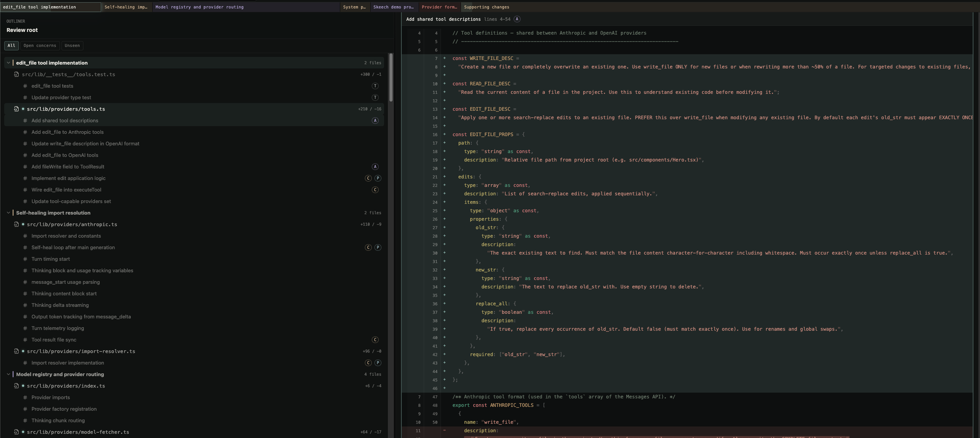Image resolution: width=980 pixels, height=438 pixels.
Task: Select the All filter
Action: point(12,45)
